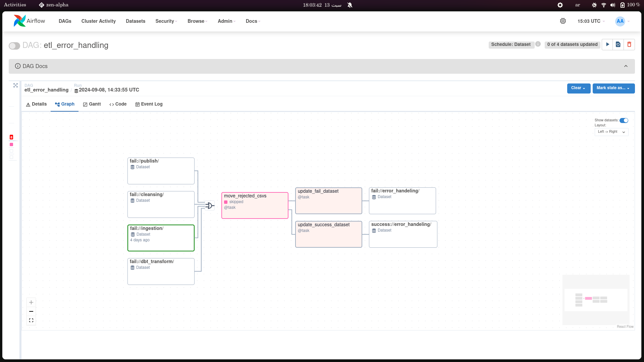Click the pink skipped task square in the sidebar
644x362 pixels.
(11, 144)
